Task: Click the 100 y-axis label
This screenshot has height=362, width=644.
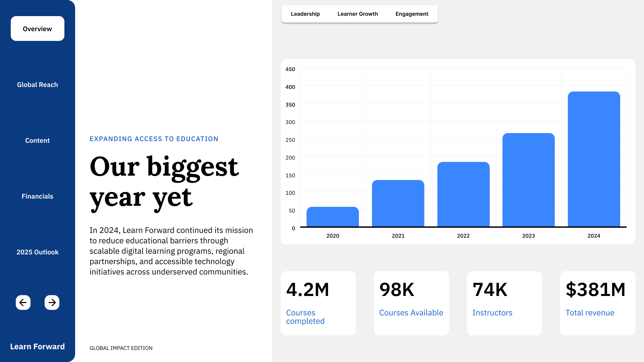Action: (x=290, y=193)
